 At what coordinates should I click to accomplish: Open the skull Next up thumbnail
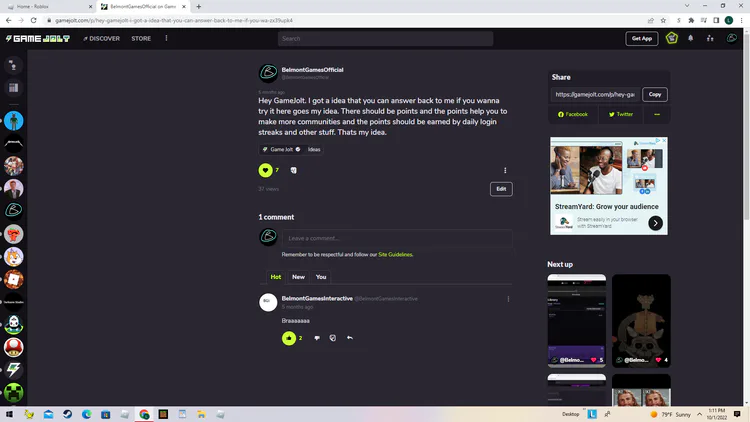click(x=641, y=321)
